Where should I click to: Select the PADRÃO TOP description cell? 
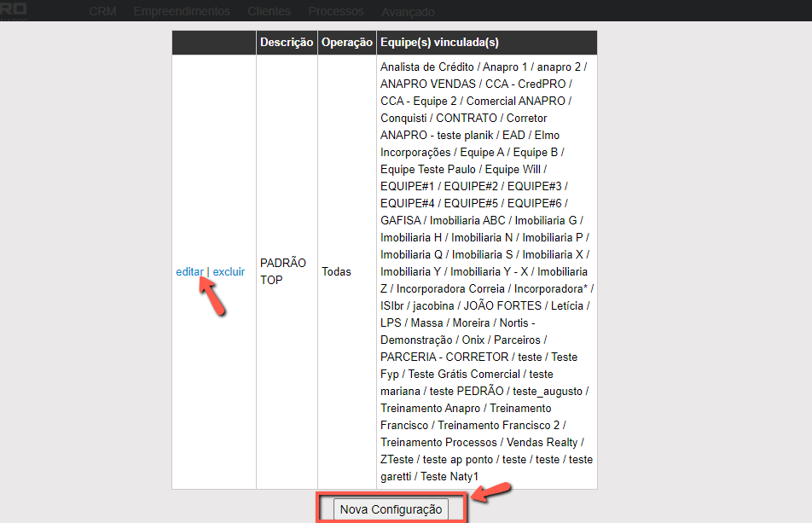(x=282, y=271)
